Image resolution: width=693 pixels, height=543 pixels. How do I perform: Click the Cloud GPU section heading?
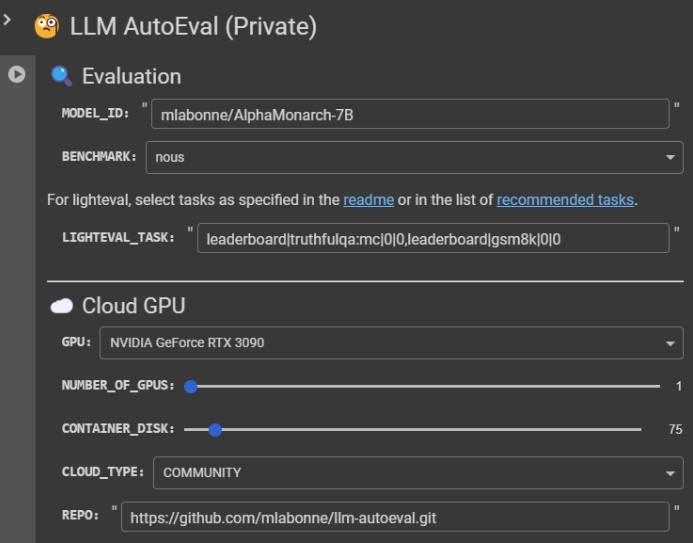pos(133,306)
